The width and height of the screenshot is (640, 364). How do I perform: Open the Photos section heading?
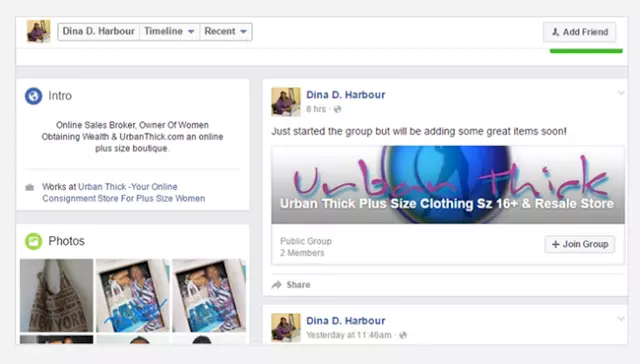pyautogui.click(x=67, y=241)
